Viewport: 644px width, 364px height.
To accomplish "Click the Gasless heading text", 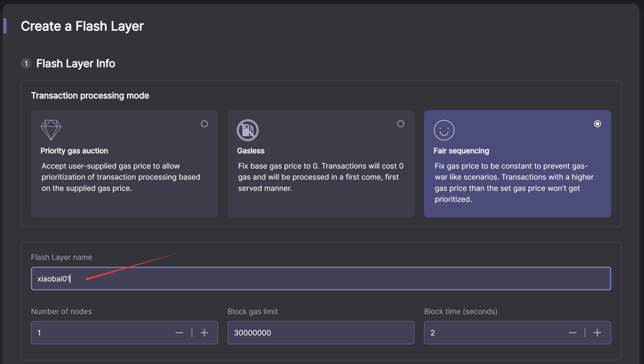I will click(x=251, y=151).
